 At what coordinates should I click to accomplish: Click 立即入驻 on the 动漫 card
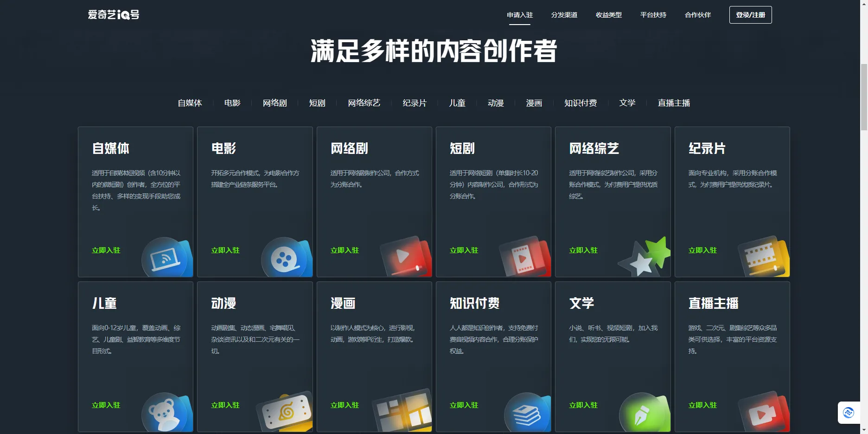225,405
